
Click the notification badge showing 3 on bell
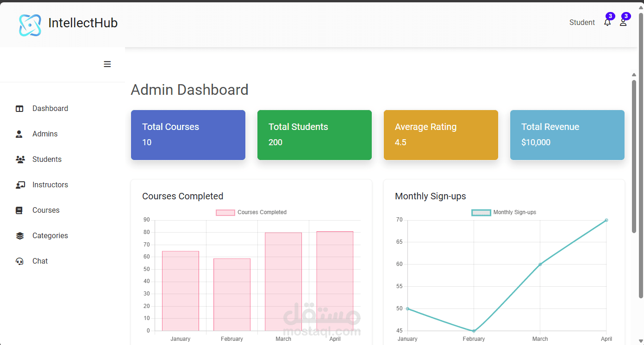pyautogui.click(x=610, y=16)
